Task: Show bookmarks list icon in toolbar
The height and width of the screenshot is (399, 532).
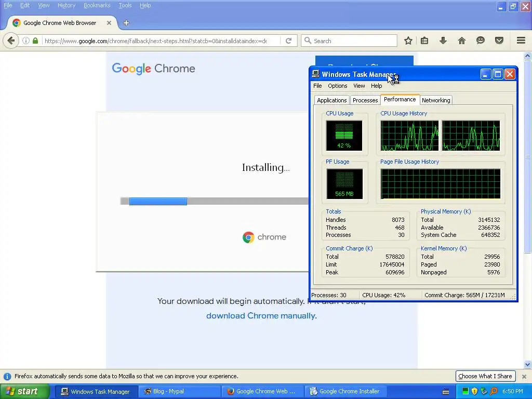Action: point(424,41)
